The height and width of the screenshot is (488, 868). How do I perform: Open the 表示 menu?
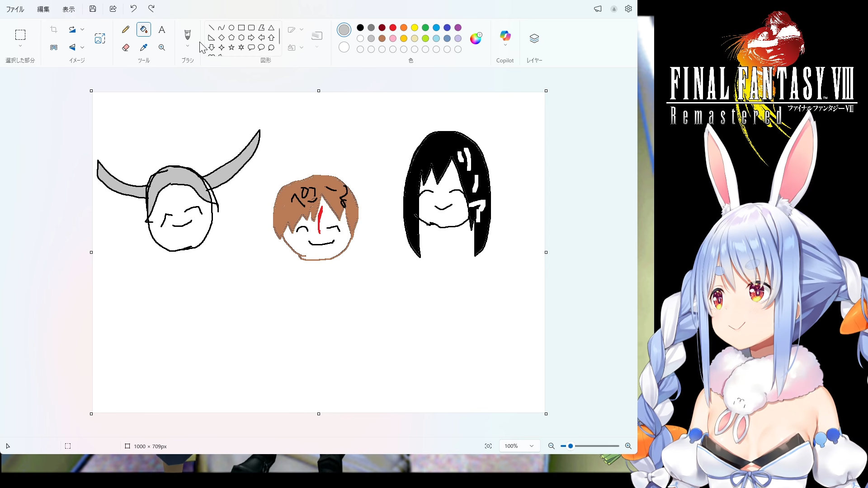[69, 9]
